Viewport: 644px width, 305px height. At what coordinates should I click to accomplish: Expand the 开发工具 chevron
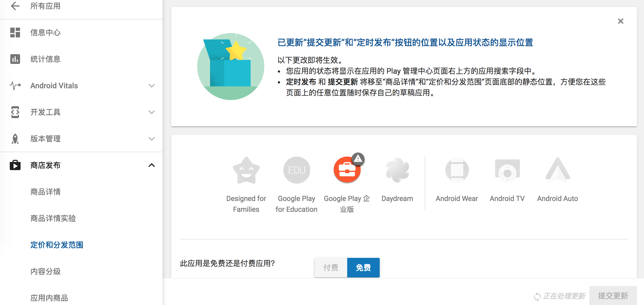pos(152,112)
